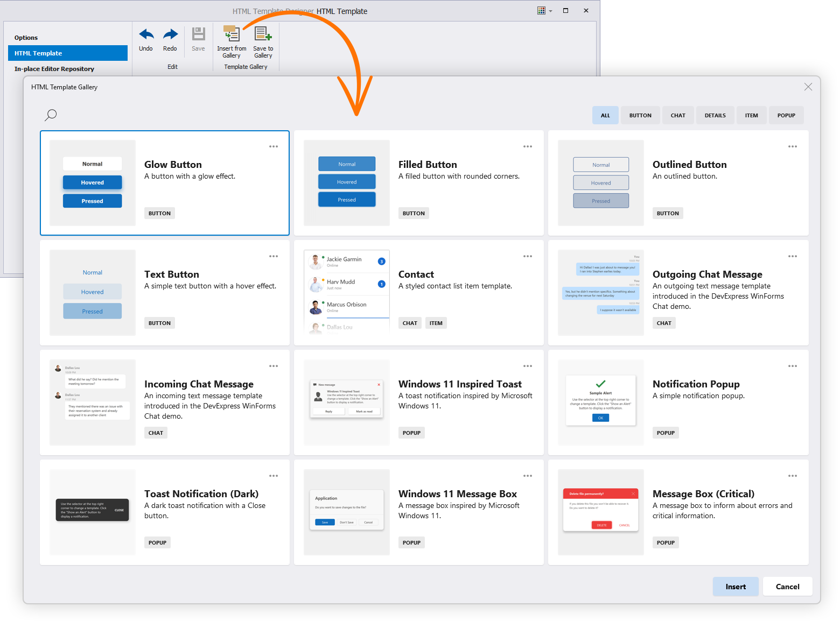This screenshot has height=621, width=840.
Task: Open search with the magnifier icon
Action: [51, 115]
